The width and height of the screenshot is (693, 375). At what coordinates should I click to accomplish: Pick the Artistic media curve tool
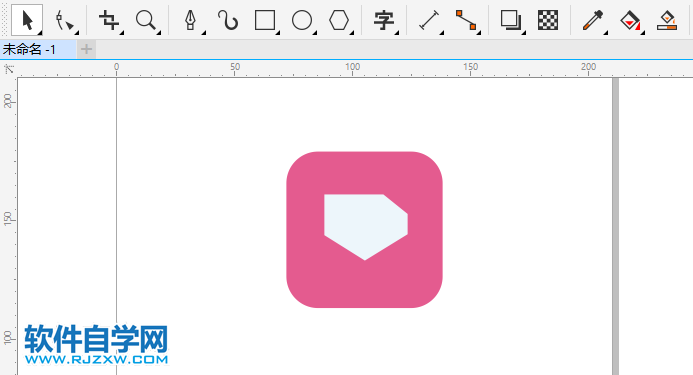[228, 20]
